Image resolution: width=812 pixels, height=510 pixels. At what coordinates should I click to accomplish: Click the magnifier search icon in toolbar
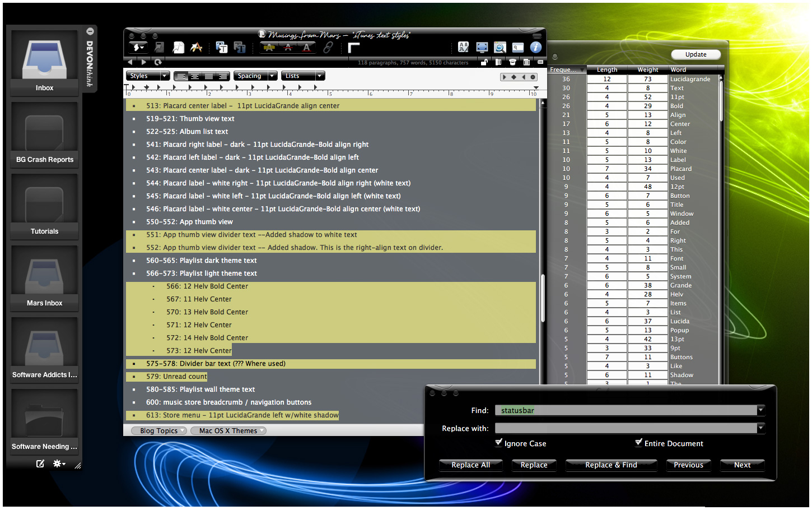click(500, 48)
